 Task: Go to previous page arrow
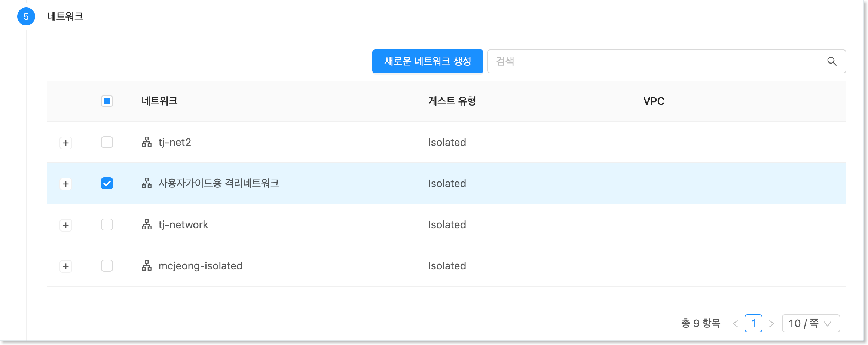735,324
